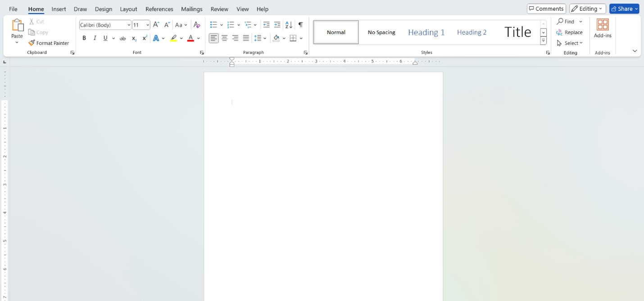The height and width of the screenshot is (301, 644).
Task: Toggle bold formatting
Action: 84,38
